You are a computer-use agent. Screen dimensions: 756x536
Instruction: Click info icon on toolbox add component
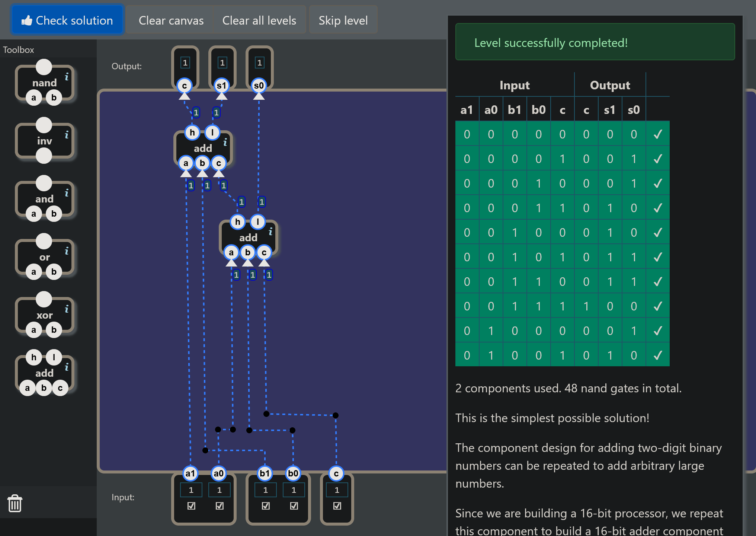click(x=67, y=367)
